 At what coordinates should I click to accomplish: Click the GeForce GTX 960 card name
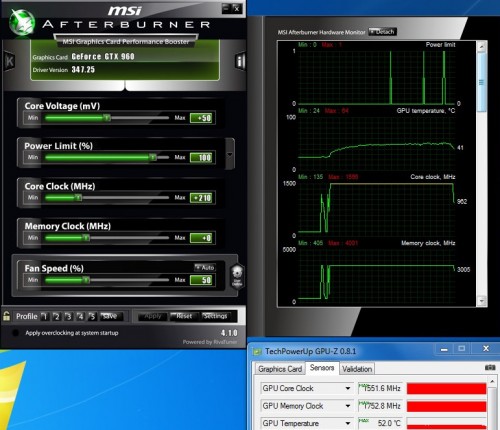tap(103, 57)
